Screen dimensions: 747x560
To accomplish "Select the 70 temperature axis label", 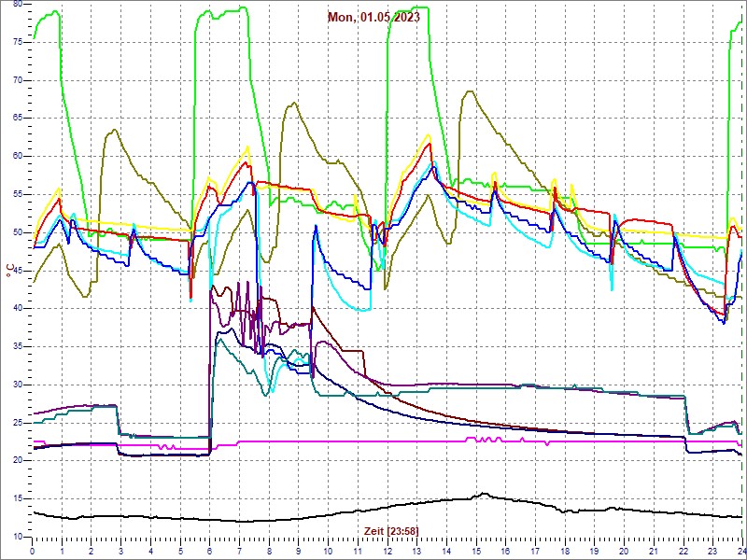I will 18,80.
